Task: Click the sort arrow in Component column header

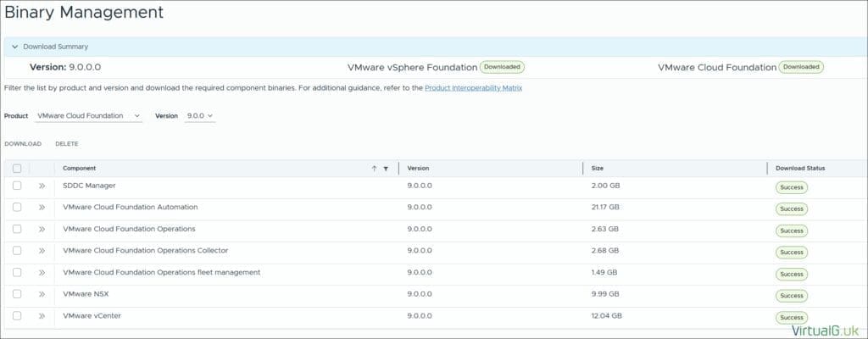Action: click(x=374, y=169)
